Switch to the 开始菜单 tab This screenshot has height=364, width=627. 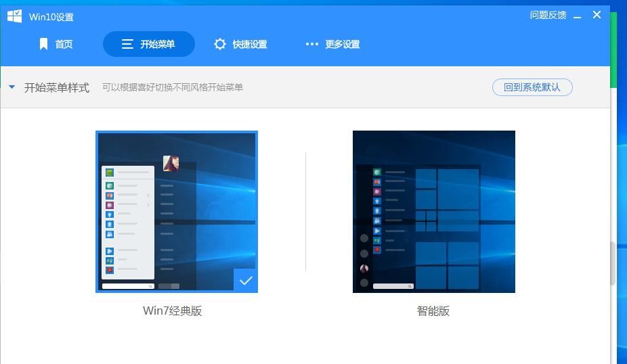(x=149, y=44)
